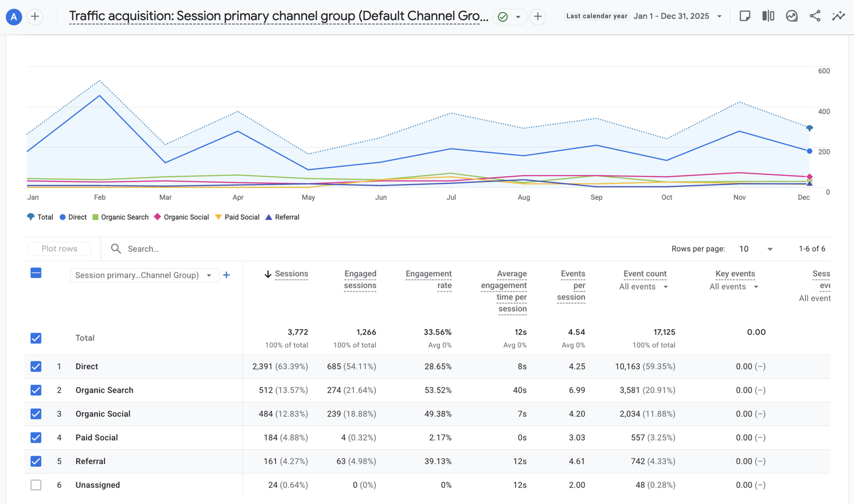854x504 pixels.
Task: Open the date range Jan 1 - Dec 31 dropdown
Action: point(677,16)
